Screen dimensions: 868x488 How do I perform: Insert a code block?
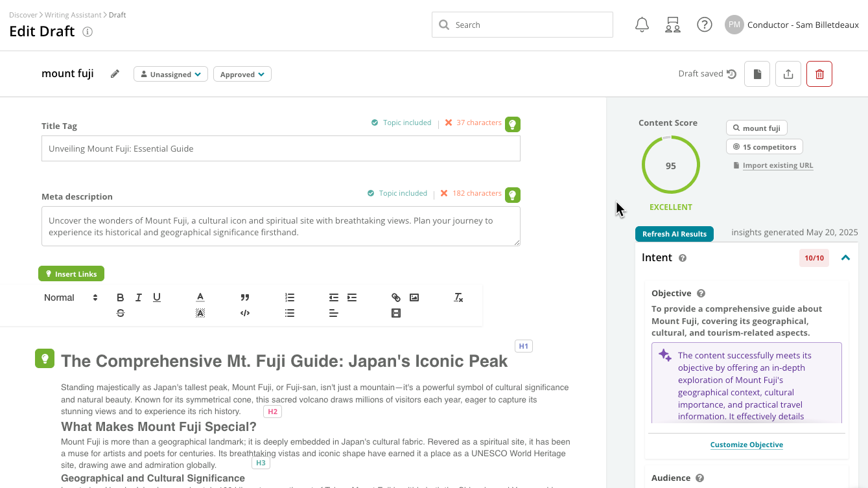[245, 313]
